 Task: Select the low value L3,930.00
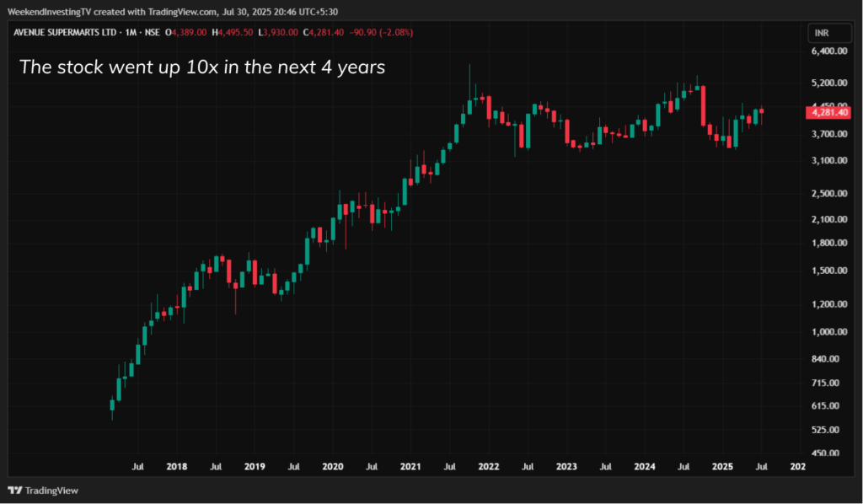pyautogui.click(x=278, y=33)
